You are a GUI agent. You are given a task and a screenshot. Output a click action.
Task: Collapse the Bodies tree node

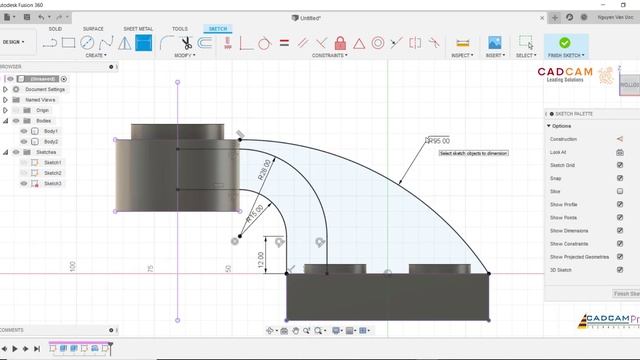(5, 121)
